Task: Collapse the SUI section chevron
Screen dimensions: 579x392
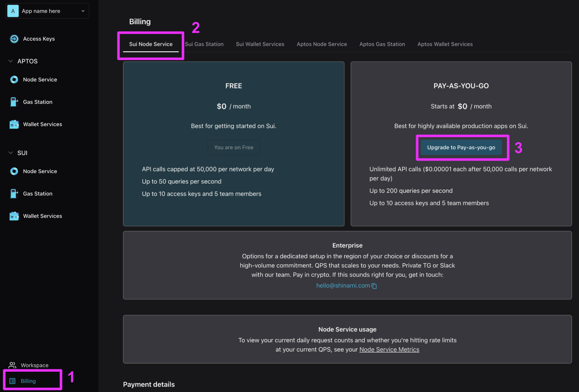Action: [x=11, y=153]
